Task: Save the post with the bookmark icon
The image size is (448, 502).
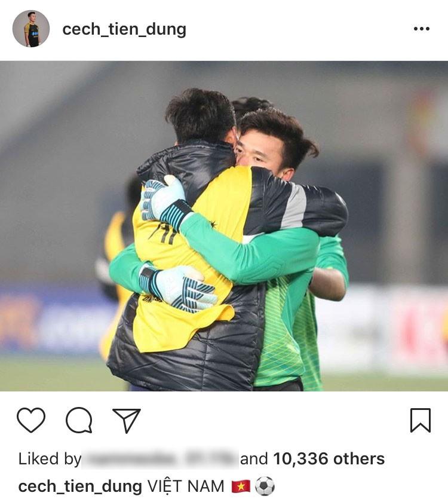Action: click(x=421, y=420)
